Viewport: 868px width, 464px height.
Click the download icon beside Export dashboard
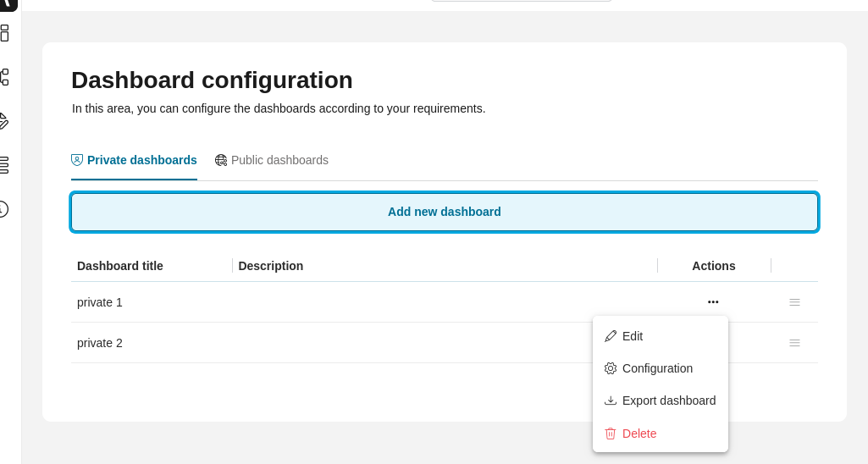pos(611,400)
